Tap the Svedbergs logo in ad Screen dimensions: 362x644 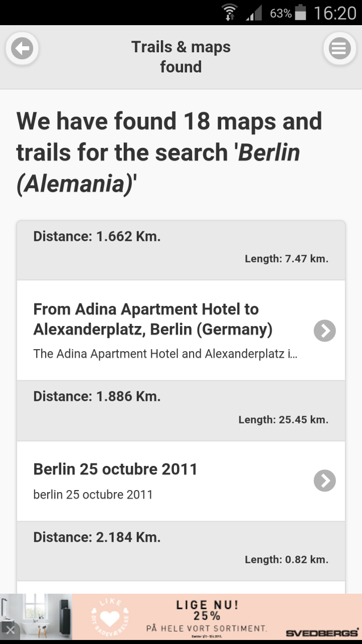tap(322, 632)
